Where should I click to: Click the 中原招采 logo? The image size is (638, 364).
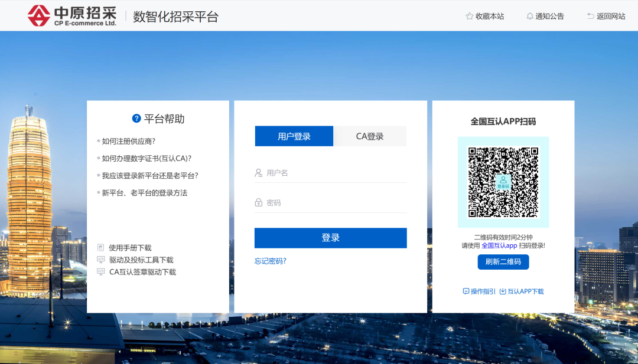tap(72, 15)
